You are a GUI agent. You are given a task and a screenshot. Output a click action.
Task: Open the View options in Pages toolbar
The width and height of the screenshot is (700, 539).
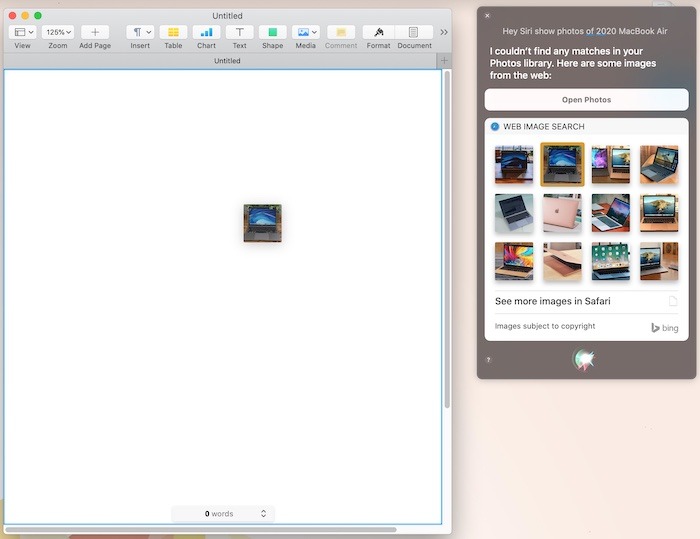pyautogui.click(x=22, y=32)
